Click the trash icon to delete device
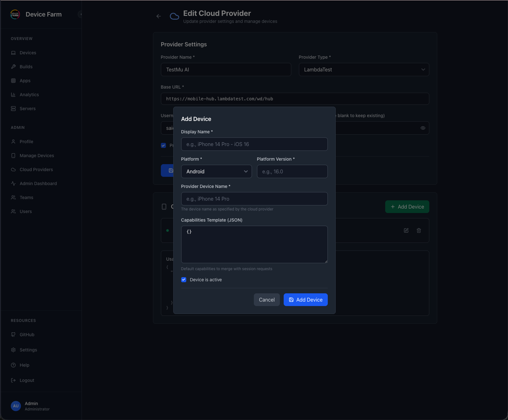This screenshot has width=508, height=420. [x=419, y=231]
